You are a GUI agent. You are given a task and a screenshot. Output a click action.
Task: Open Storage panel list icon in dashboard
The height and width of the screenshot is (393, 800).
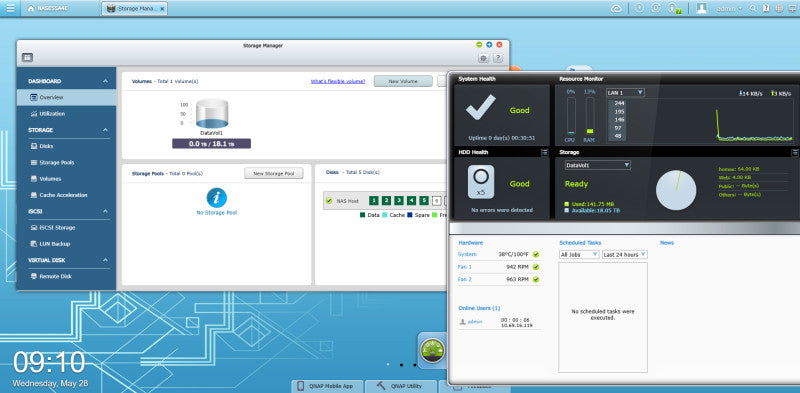point(795,152)
